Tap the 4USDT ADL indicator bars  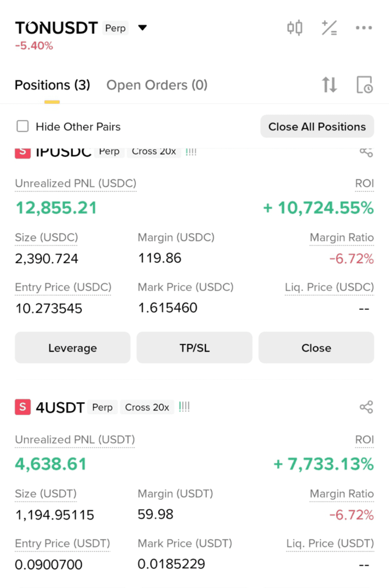coord(184,407)
